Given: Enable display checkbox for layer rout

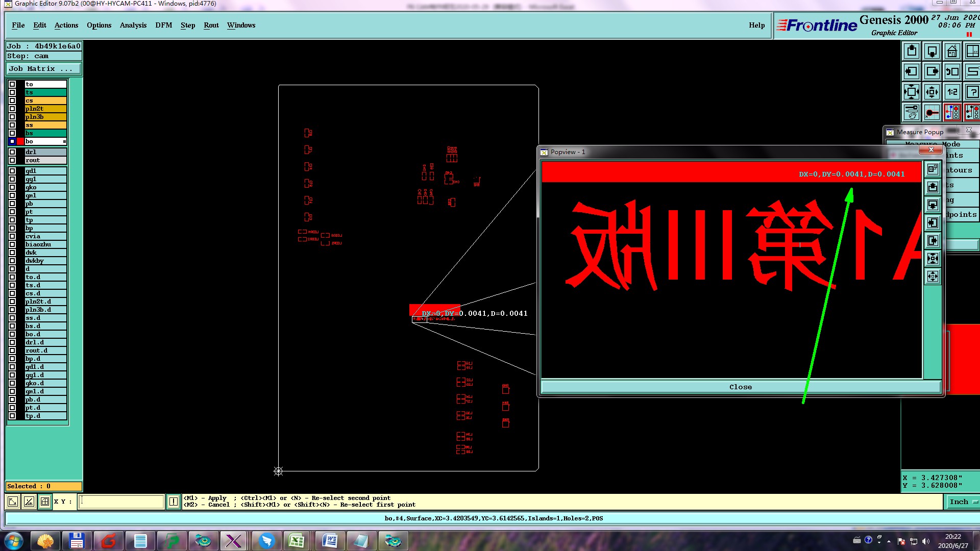Looking at the screenshot, I should [x=12, y=160].
